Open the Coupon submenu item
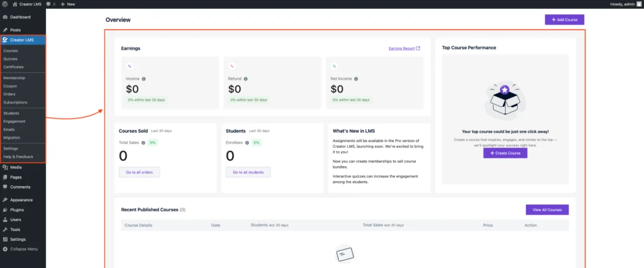This screenshot has width=644, height=268. click(10, 86)
